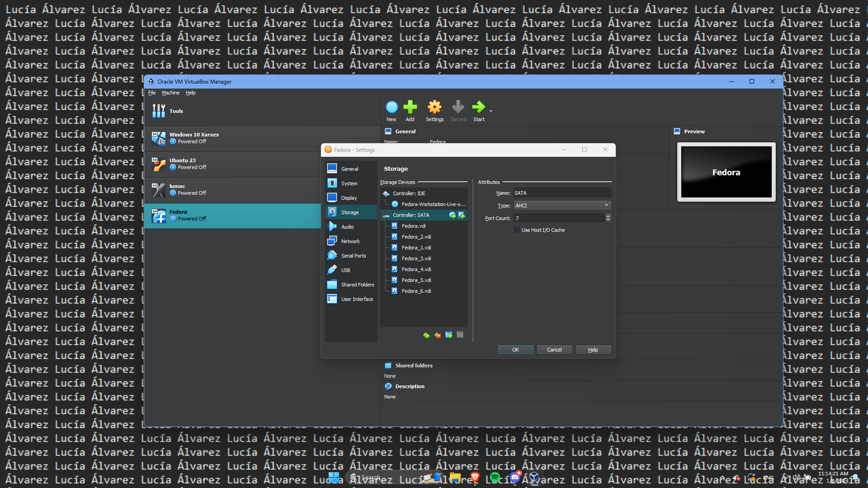Select the USB settings section
Viewport: 868px width, 488px height.
[x=345, y=270]
